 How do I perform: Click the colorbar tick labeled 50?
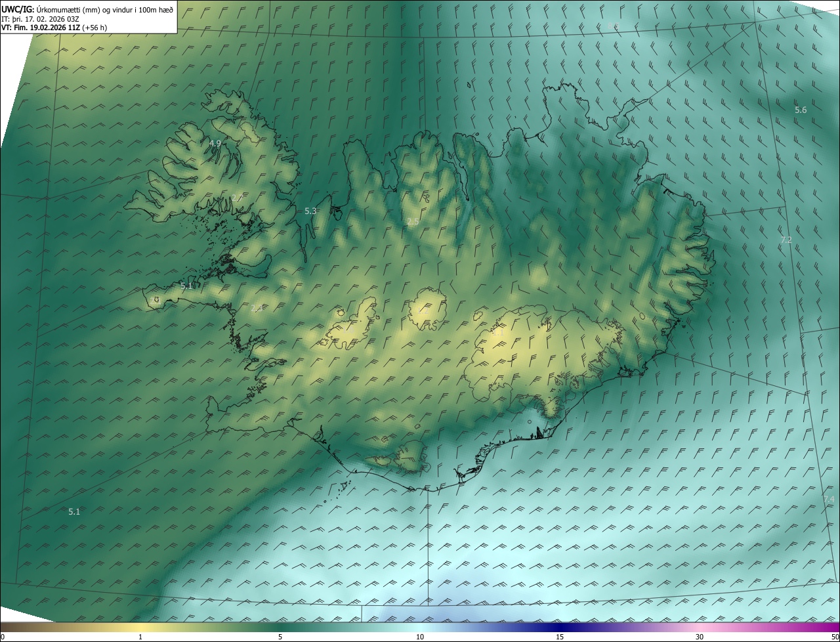point(835,637)
